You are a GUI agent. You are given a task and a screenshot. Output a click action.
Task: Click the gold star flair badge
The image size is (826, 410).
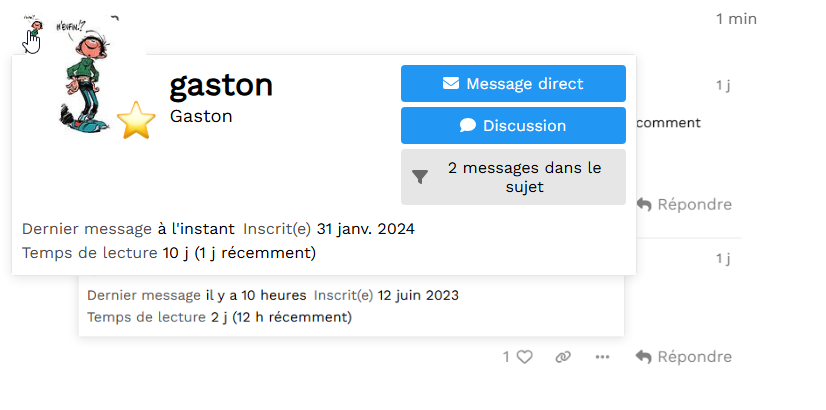point(136,120)
